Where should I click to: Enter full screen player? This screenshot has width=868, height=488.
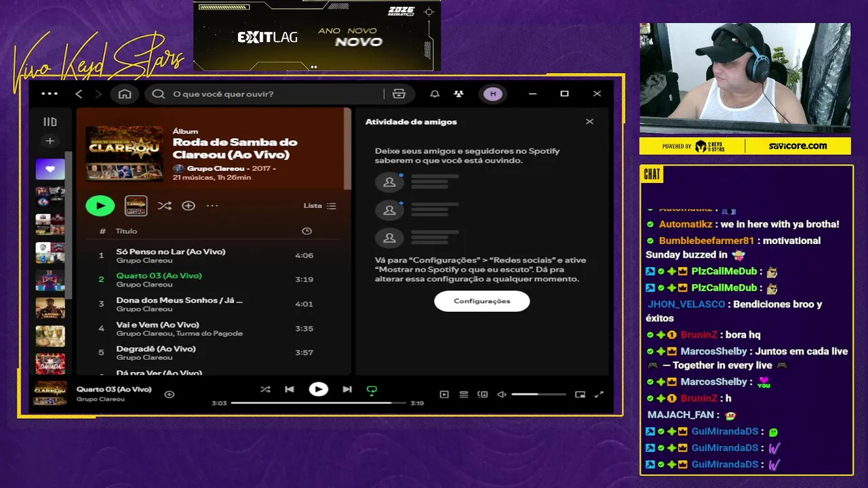point(599,394)
